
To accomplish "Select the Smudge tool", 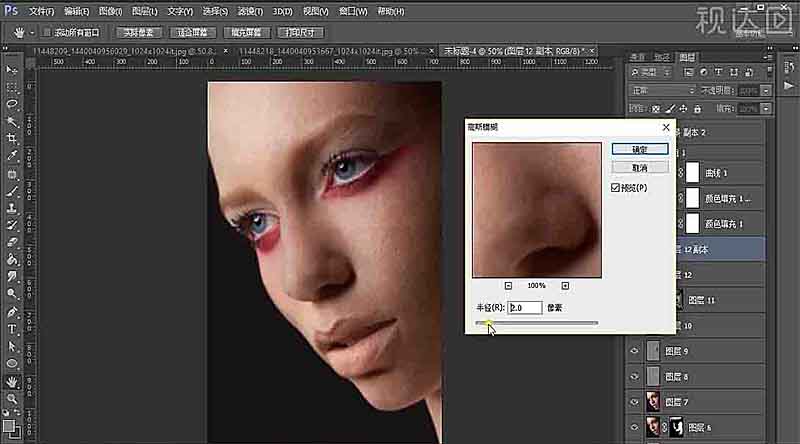I will coord(12,277).
